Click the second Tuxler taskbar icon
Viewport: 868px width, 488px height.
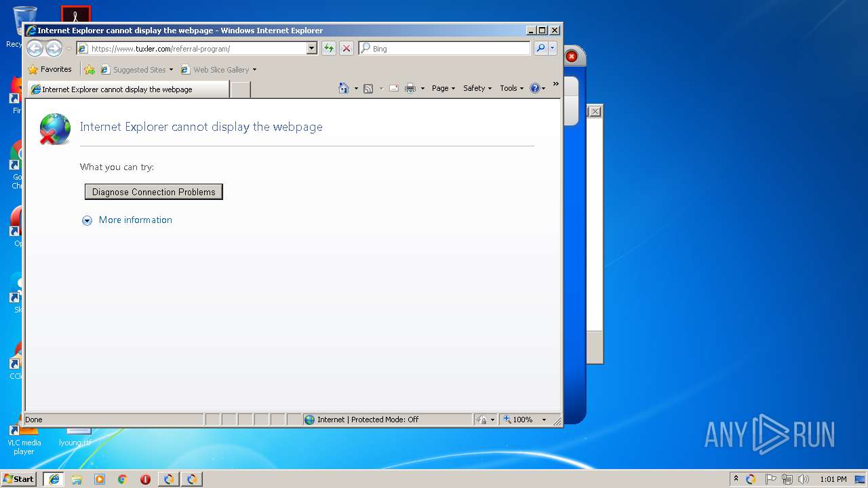192,479
